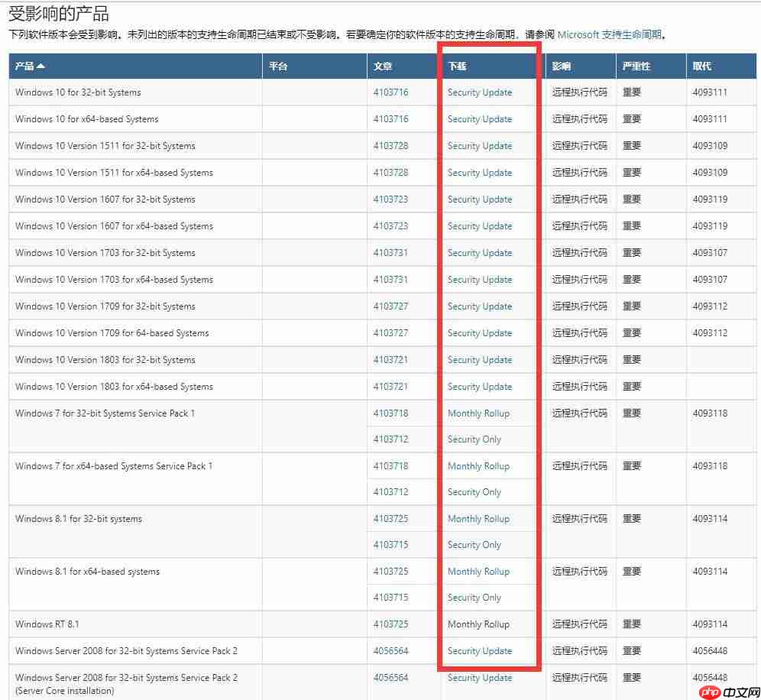Download Security Update for Version 1803 x64-based Systems
The width and height of the screenshot is (761, 700).
[480, 386]
